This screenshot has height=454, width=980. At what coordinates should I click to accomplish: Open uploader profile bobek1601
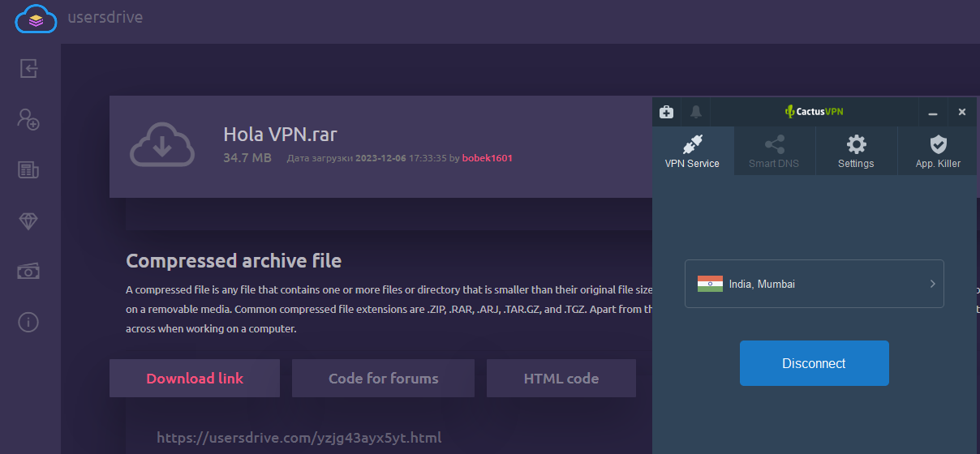tap(488, 158)
